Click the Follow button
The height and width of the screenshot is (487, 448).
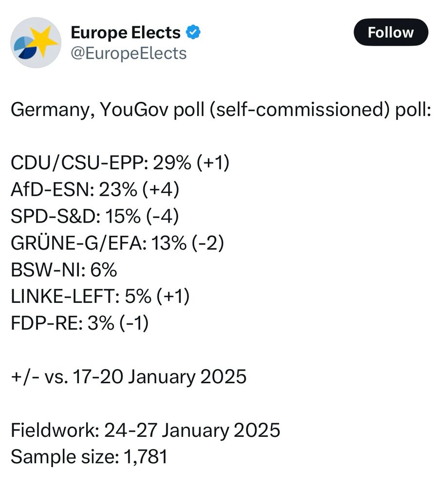(x=391, y=32)
